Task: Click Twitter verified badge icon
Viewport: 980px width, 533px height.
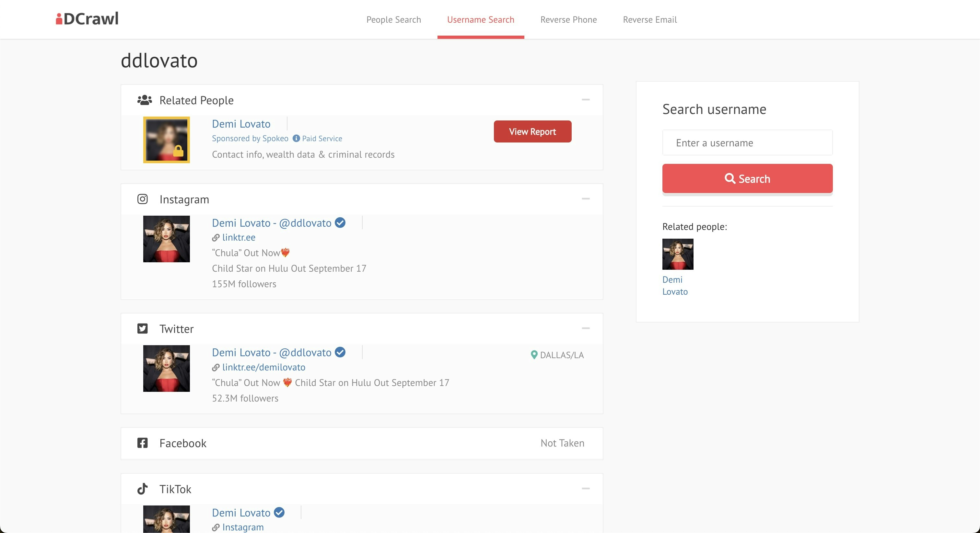Action: 340,352
